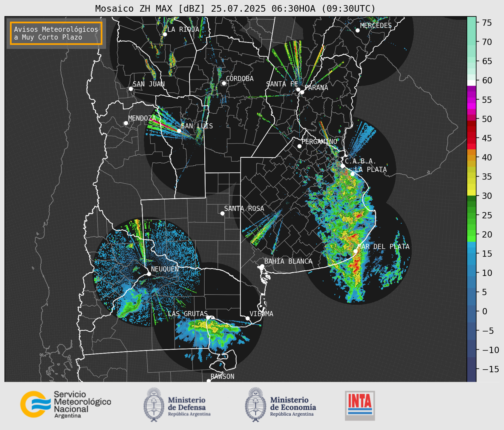Click the BAHÍA BLANCA label text

pyautogui.click(x=288, y=262)
